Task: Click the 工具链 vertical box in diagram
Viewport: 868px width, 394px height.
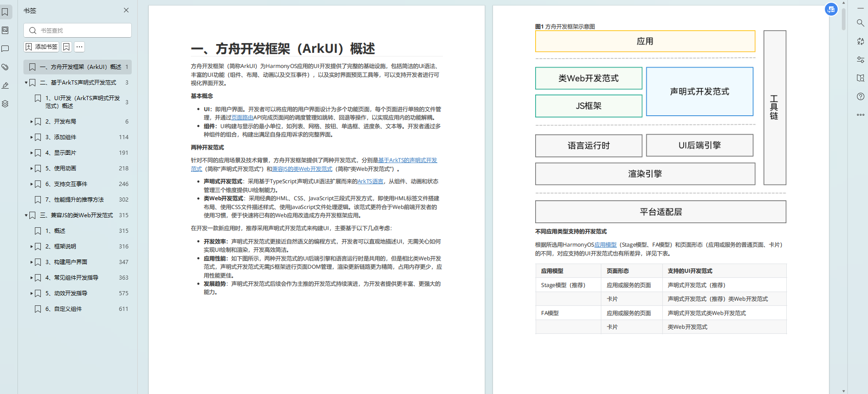Action: pos(775,107)
